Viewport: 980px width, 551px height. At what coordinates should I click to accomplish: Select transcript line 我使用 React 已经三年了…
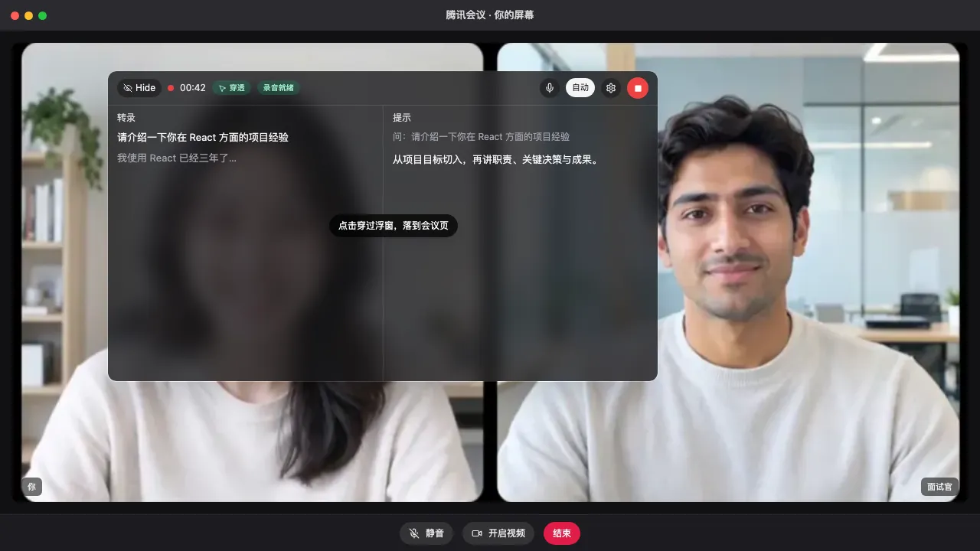click(x=177, y=158)
